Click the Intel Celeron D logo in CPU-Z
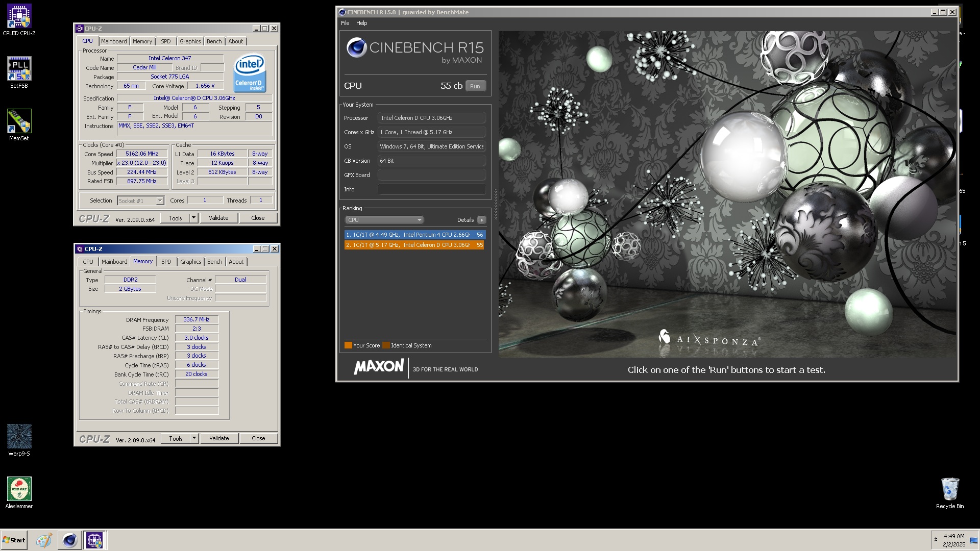The image size is (980, 551). pyautogui.click(x=249, y=73)
